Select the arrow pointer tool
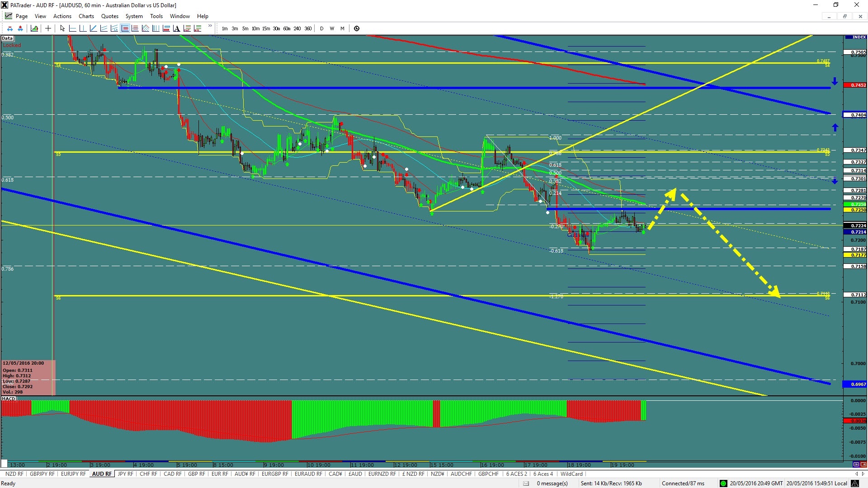Viewport: 868px width, 488px height. tap(62, 28)
